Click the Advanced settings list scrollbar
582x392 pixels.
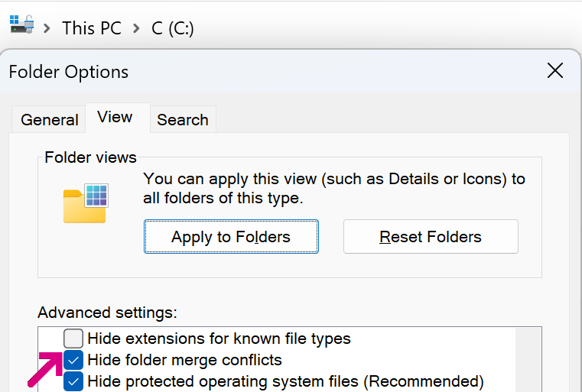click(x=528, y=359)
